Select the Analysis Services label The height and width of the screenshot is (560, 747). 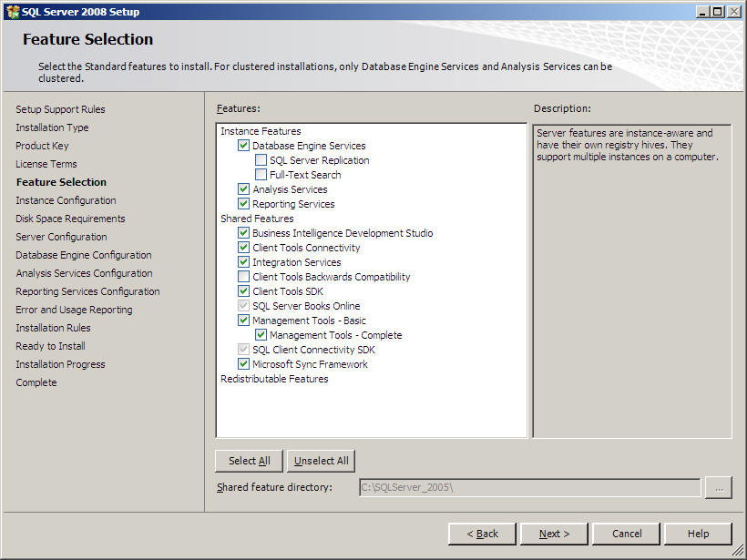pyautogui.click(x=290, y=189)
